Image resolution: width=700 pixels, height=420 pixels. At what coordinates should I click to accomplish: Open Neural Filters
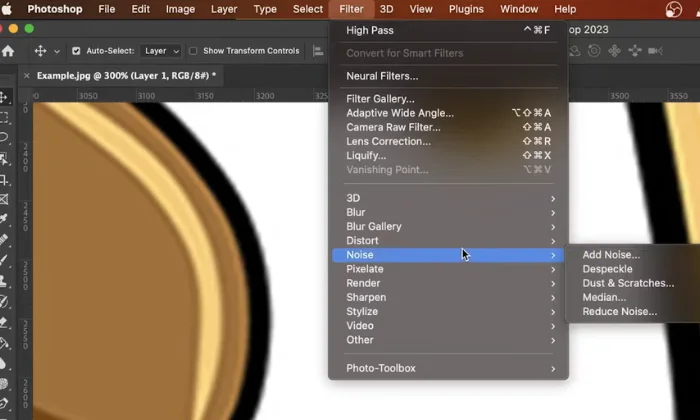449,76
